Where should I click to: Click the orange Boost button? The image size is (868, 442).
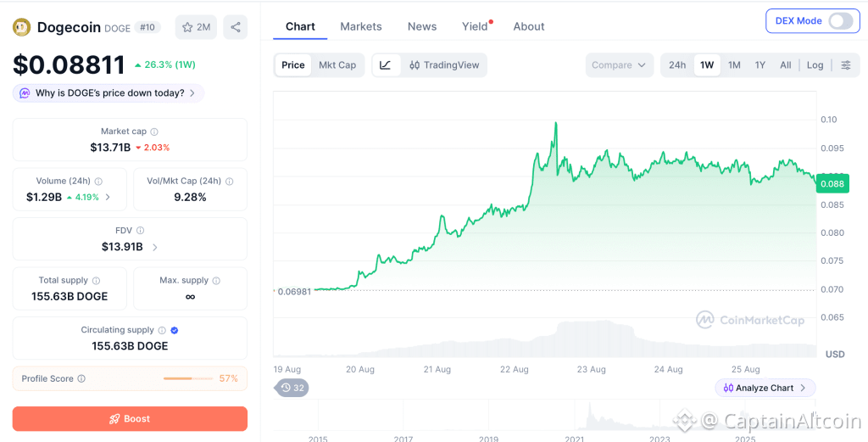tap(130, 419)
